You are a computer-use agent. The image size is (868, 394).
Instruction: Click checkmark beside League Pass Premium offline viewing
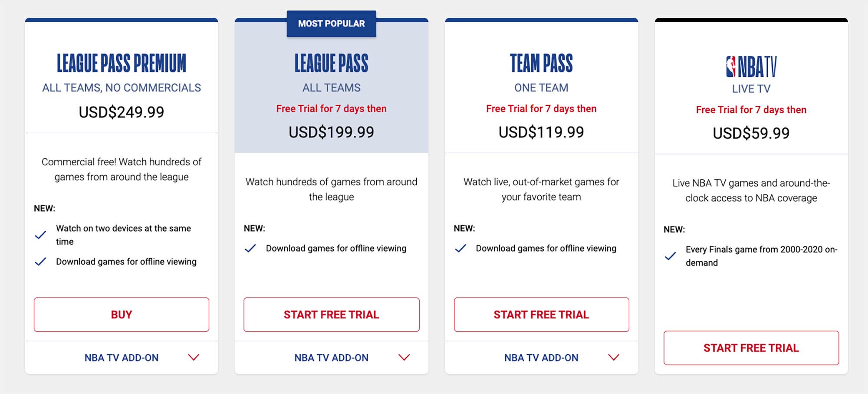40,262
